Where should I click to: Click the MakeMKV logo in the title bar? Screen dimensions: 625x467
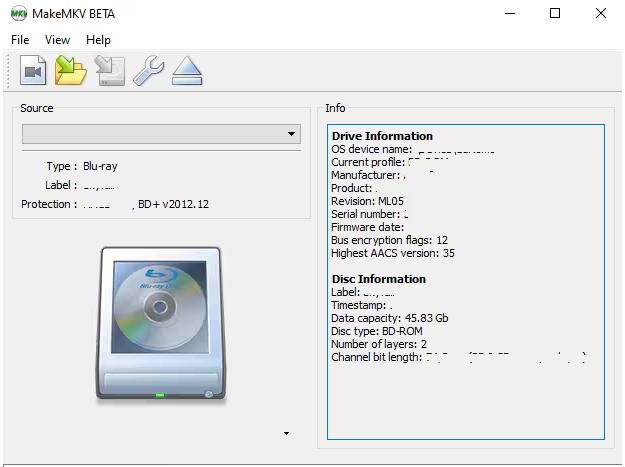pyautogui.click(x=18, y=14)
